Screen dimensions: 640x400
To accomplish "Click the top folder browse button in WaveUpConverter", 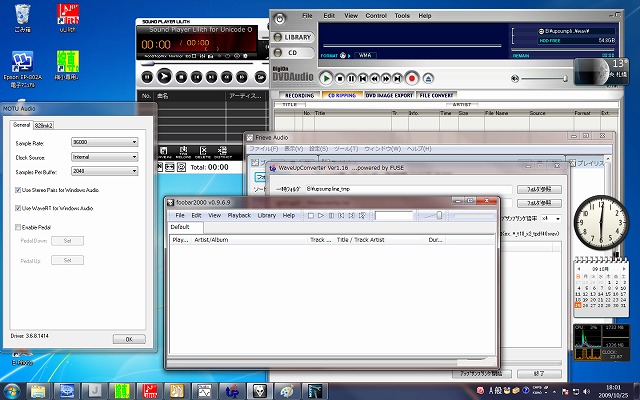I will [x=539, y=189].
